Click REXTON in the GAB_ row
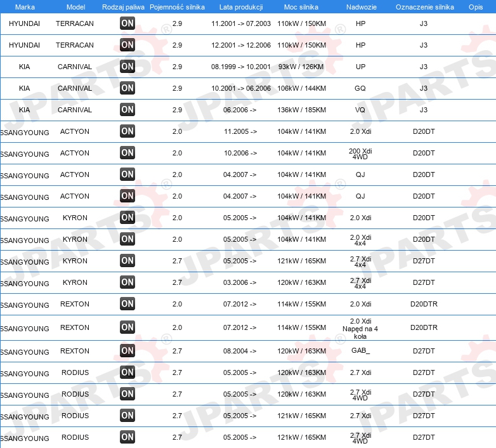The width and height of the screenshot is (496, 448). (x=75, y=351)
